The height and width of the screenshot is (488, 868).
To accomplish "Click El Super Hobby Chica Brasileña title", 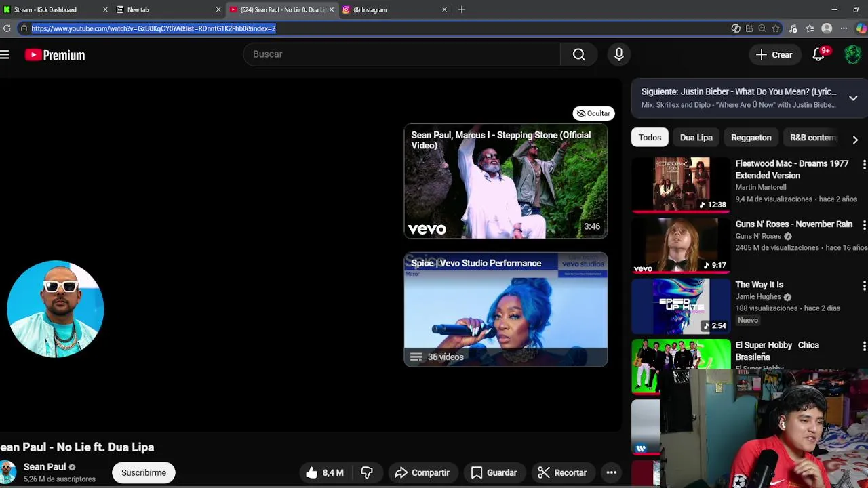I will pyautogui.click(x=777, y=351).
